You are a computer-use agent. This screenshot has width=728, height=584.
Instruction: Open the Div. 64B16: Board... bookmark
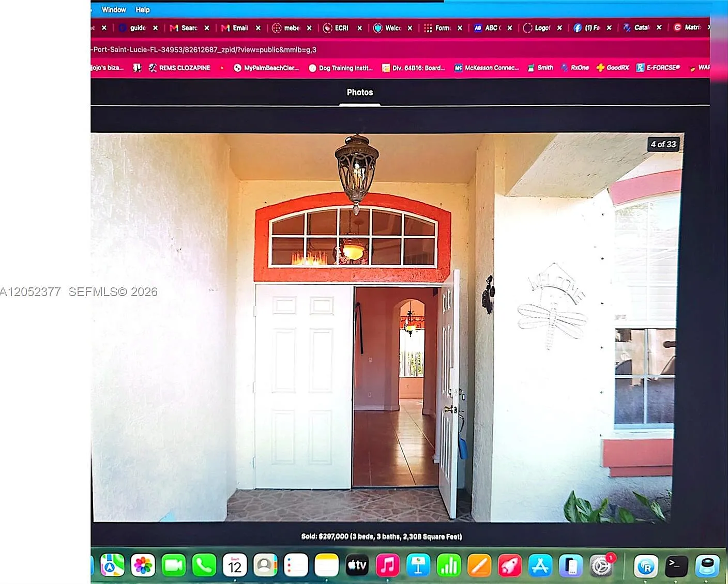click(414, 68)
